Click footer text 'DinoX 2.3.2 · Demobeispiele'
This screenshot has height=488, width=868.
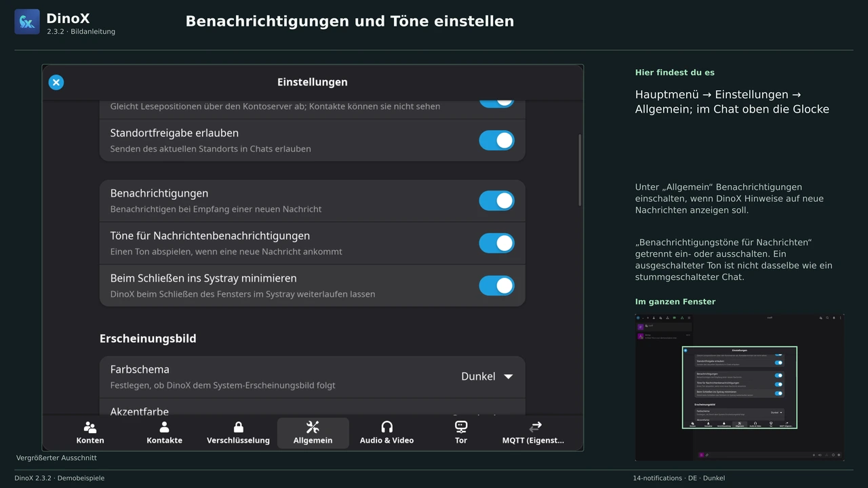tap(60, 478)
